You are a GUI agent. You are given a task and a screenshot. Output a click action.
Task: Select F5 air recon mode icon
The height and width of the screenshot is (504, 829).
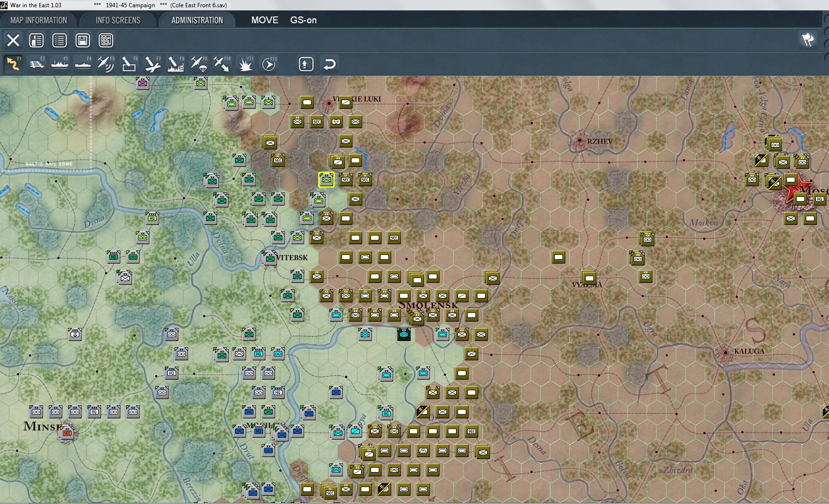106,64
